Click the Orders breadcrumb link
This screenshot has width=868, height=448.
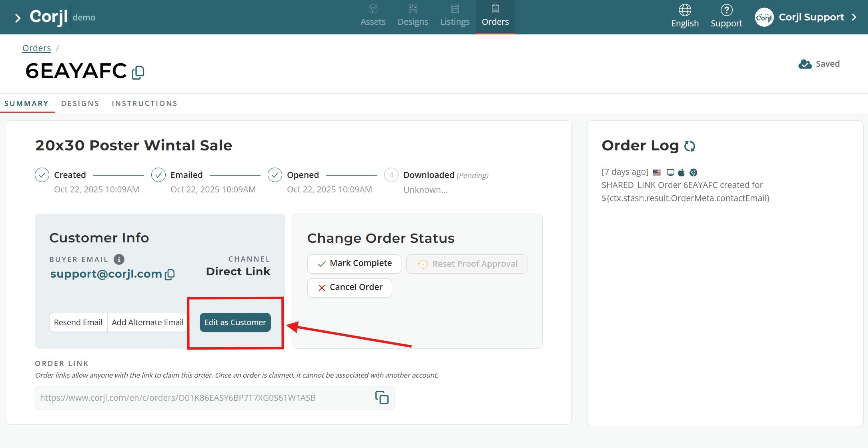[36, 48]
